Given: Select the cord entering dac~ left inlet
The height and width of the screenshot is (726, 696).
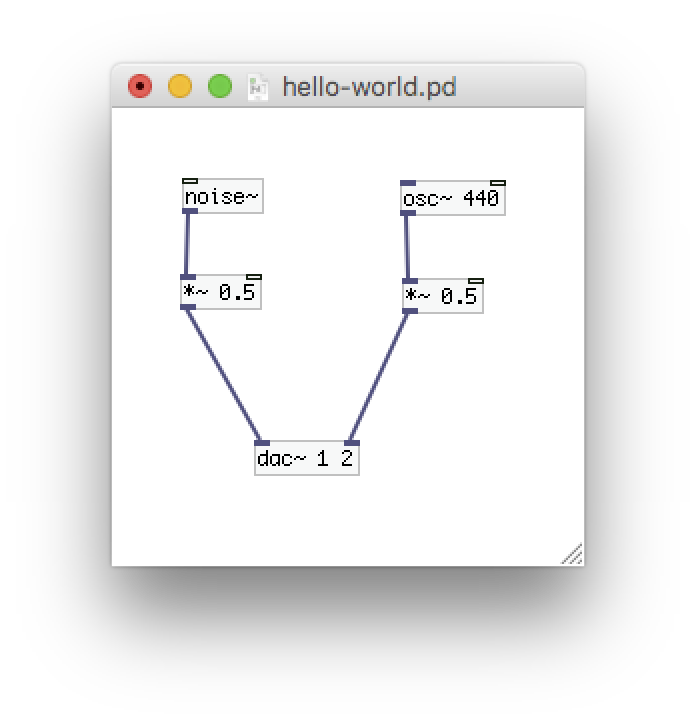Looking at the screenshot, I should 224,375.
